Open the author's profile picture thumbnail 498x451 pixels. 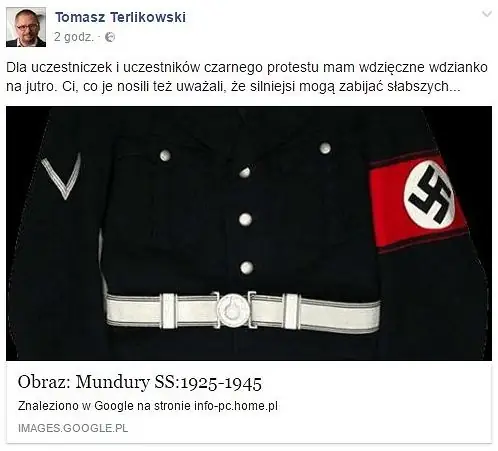[x=26, y=27]
